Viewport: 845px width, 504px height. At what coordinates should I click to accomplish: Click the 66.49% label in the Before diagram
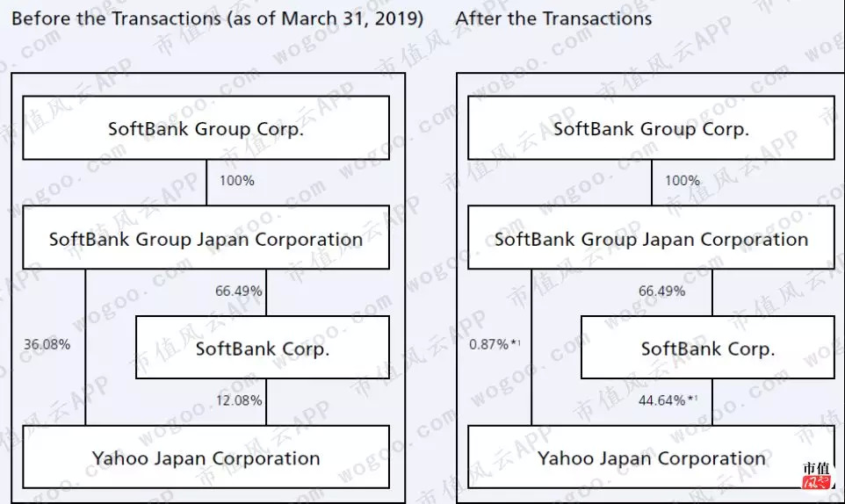[x=239, y=291]
